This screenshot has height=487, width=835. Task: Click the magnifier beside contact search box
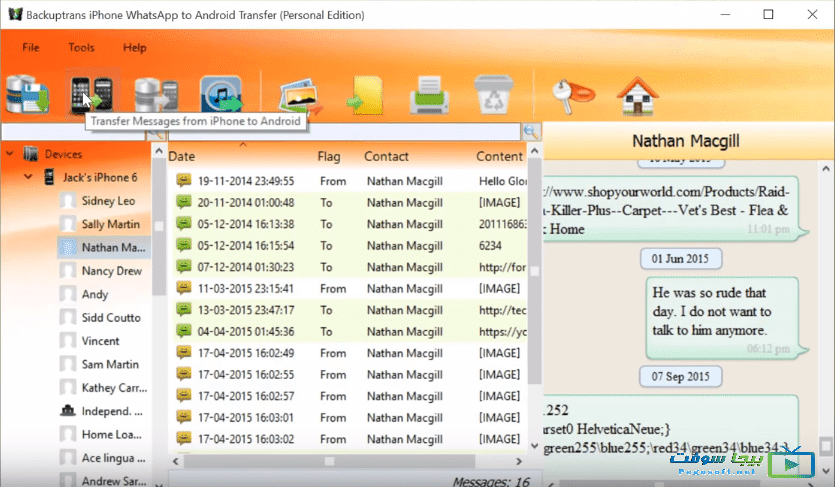[155, 134]
